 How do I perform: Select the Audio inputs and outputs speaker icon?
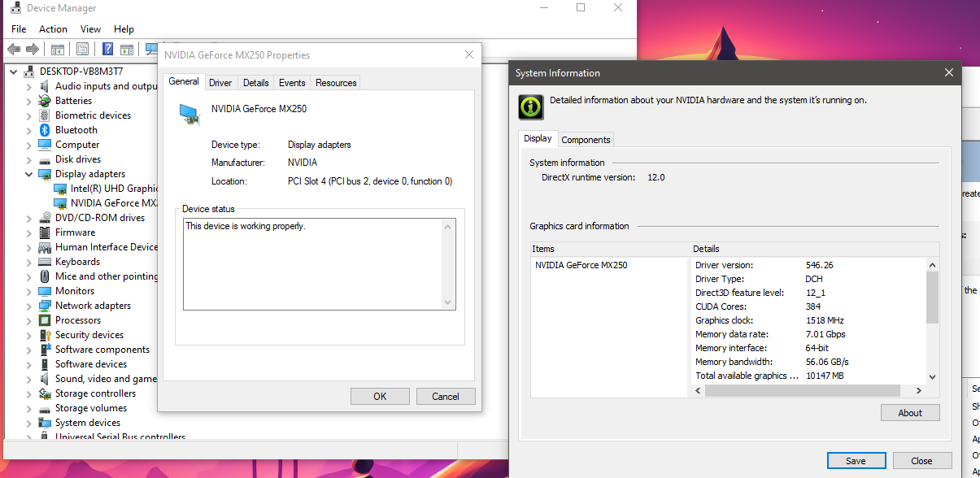(45, 86)
